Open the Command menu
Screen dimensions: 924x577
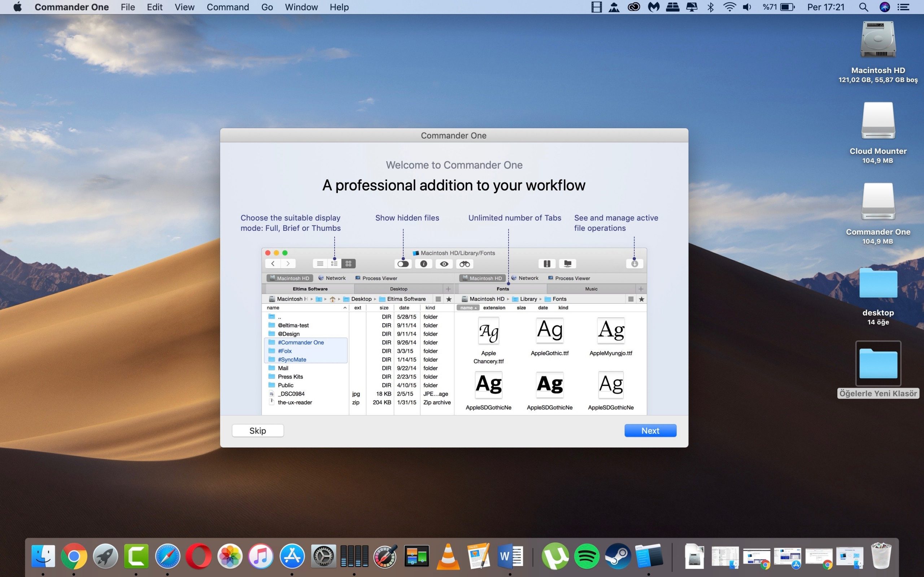coord(227,7)
